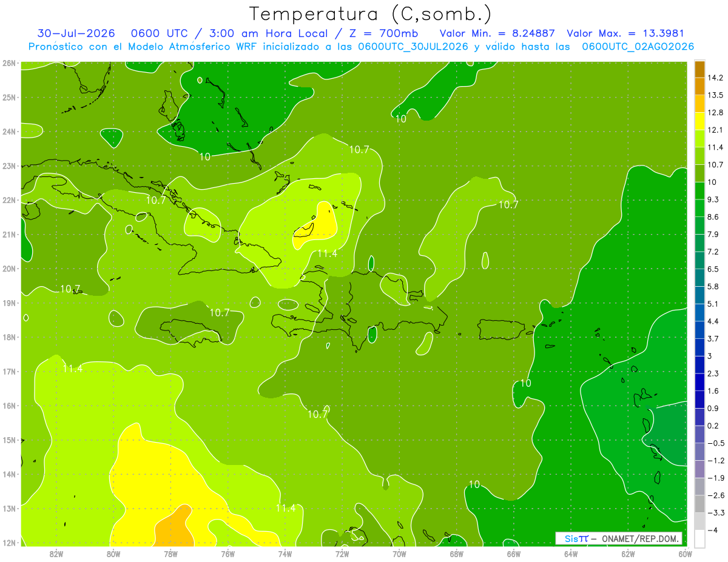Pick the gray color bar swatch between -3.3 and -2.6

699,504
